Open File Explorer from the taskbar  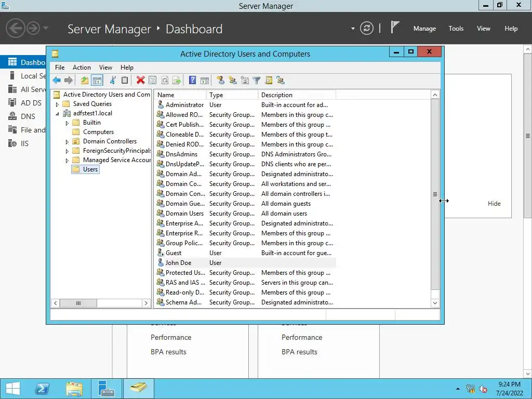pos(74,389)
